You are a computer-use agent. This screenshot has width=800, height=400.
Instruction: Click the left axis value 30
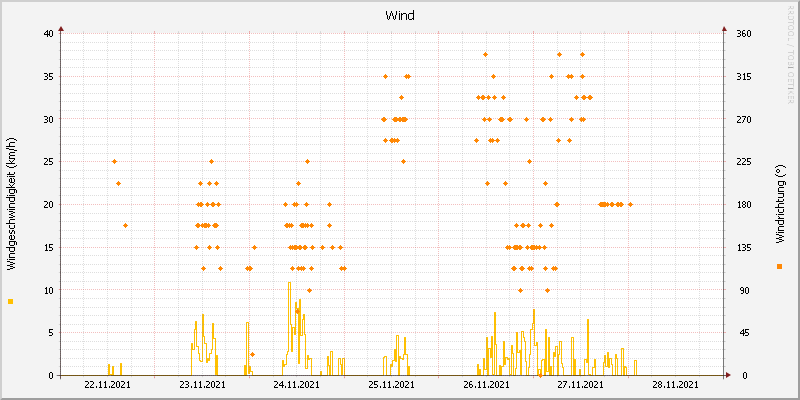[x=48, y=119]
